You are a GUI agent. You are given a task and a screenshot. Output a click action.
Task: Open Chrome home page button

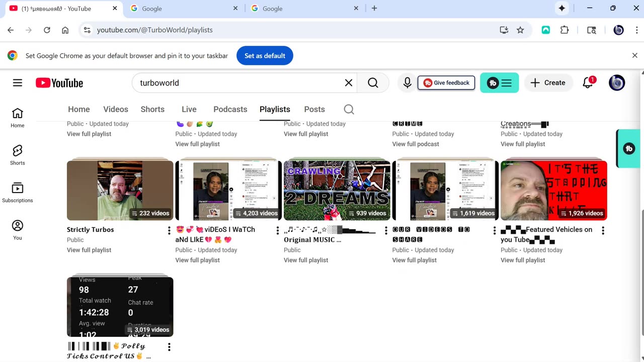click(x=65, y=30)
